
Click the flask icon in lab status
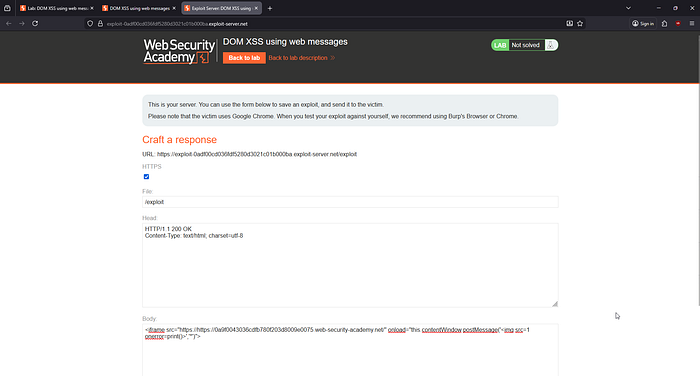pos(551,45)
